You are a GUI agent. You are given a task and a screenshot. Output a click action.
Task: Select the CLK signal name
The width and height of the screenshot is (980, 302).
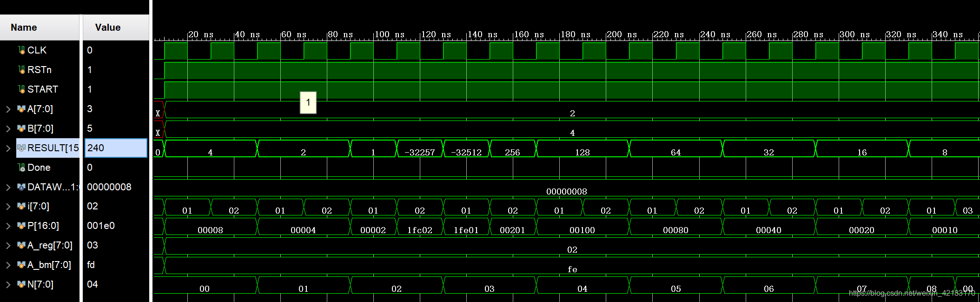[37, 50]
